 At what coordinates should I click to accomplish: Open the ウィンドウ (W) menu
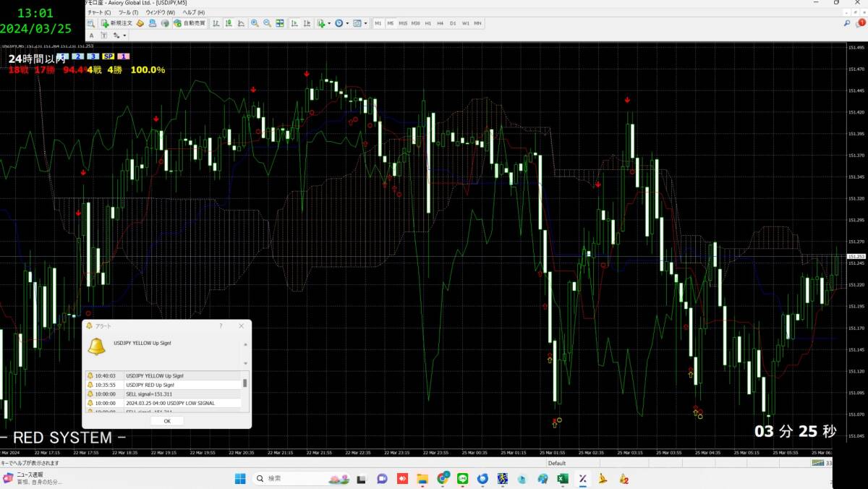[x=160, y=12]
